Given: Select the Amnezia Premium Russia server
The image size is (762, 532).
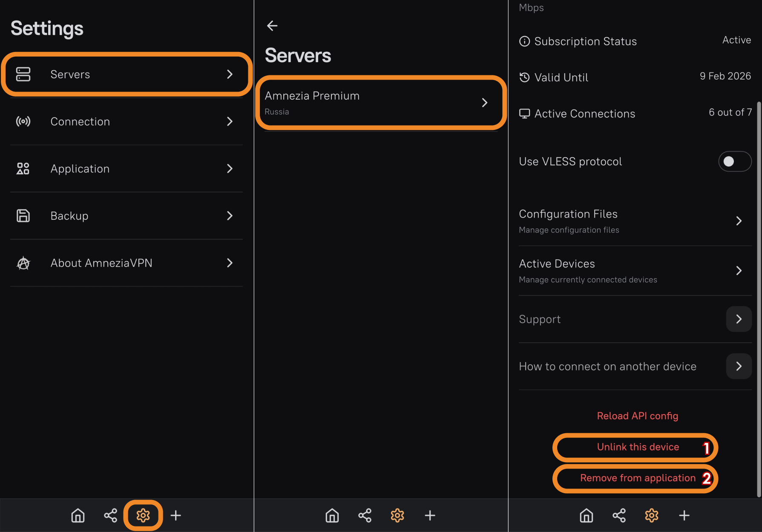Looking at the screenshot, I should (380, 103).
